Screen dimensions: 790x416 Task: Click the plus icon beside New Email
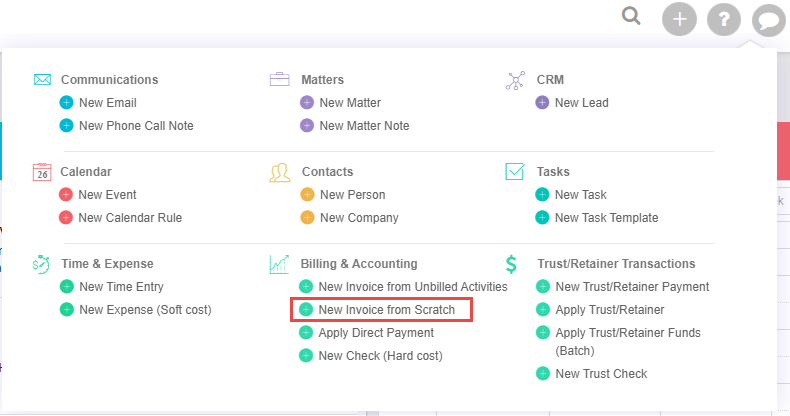pyautogui.click(x=67, y=103)
